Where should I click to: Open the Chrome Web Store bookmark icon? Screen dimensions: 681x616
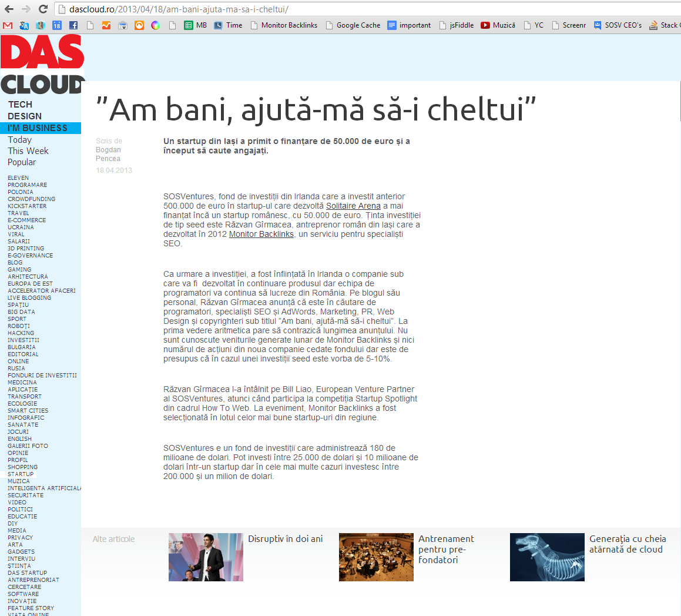(123, 25)
